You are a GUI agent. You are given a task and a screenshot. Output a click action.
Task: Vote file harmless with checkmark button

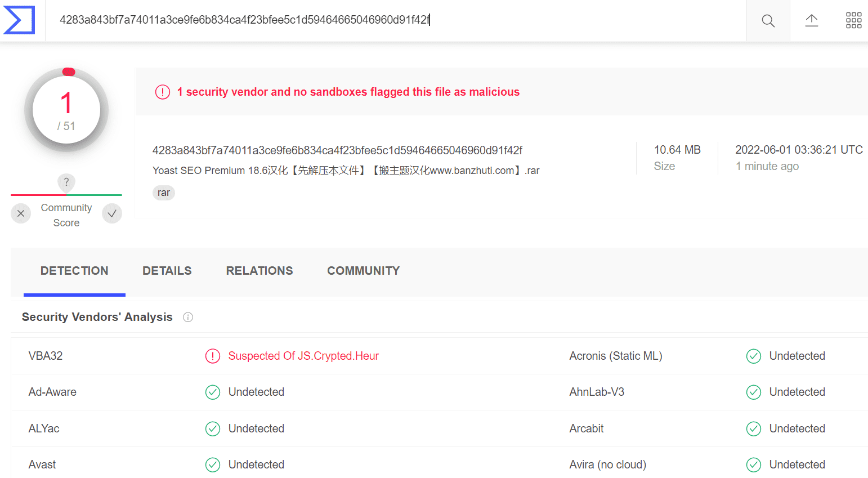(x=112, y=213)
